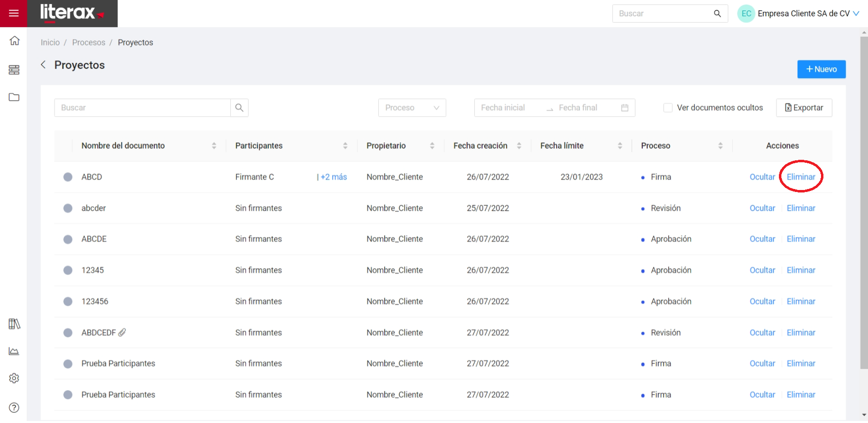
Task: Focus the projects Buscar input field
Action: [142, 107]
